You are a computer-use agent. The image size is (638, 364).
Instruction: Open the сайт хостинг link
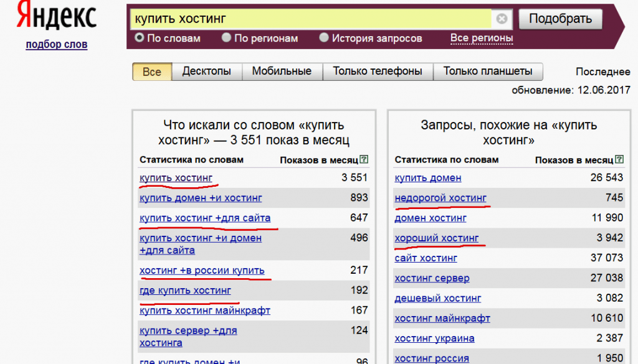point(426,258)
